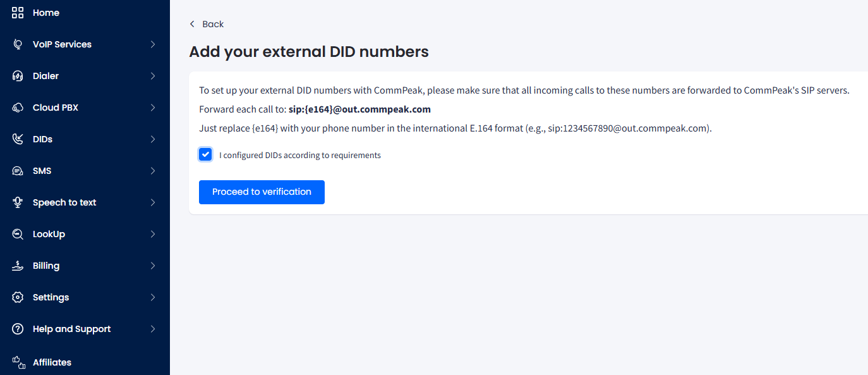
Task: Expand the Billing submenu chevron
Action: click(x=153, y=266)
